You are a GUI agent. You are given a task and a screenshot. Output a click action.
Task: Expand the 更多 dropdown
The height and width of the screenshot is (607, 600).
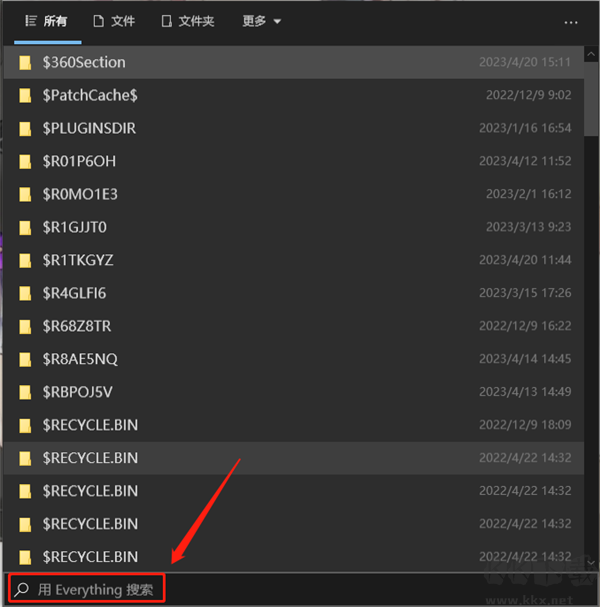(x=261, y=21)
